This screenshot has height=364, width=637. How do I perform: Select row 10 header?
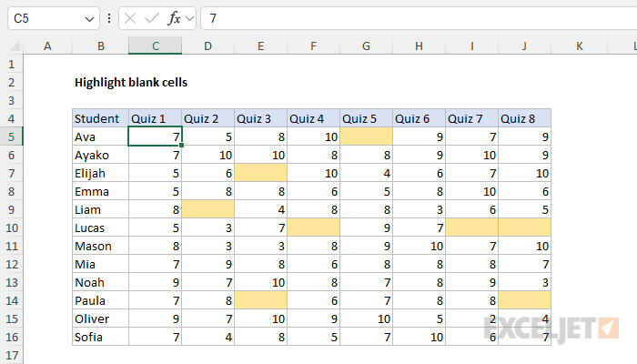[x=11, y=227]
